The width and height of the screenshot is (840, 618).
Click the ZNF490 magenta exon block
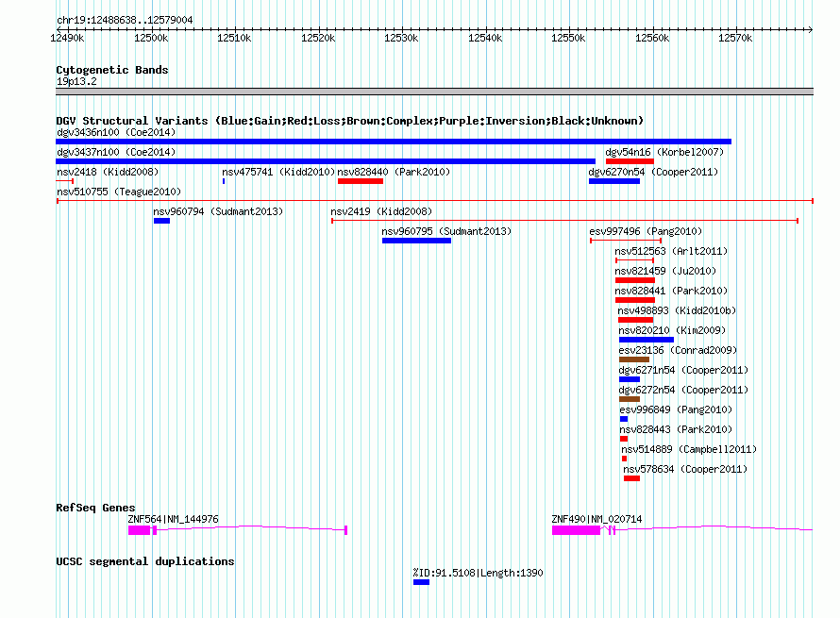577,530
